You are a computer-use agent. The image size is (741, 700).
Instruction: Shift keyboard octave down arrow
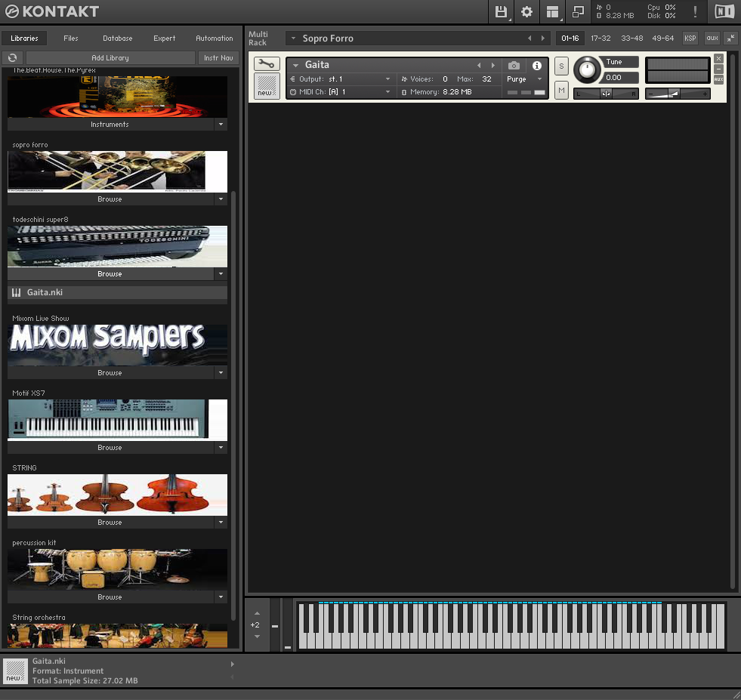[x=257, y=637]
